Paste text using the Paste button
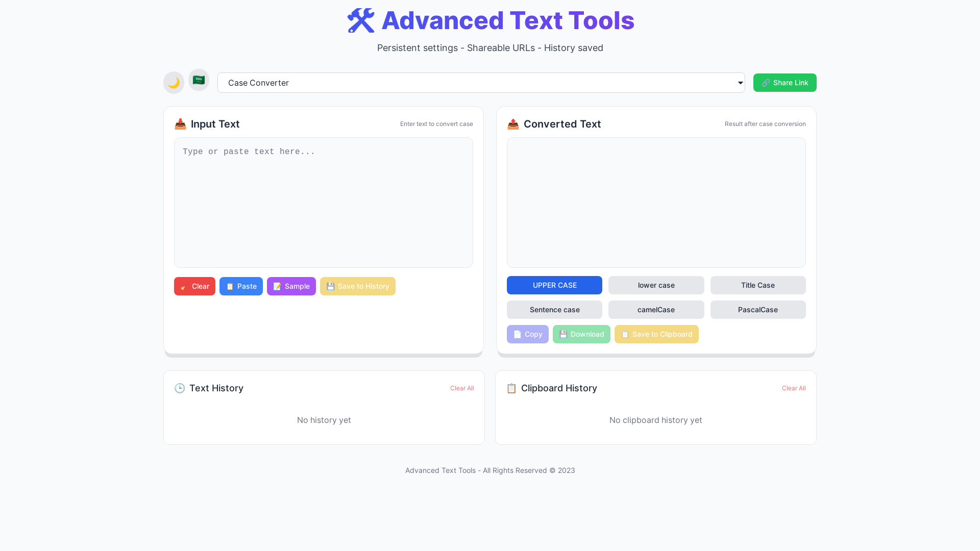The height and width of the screenshot is (551, 980). tap(241, 286)
